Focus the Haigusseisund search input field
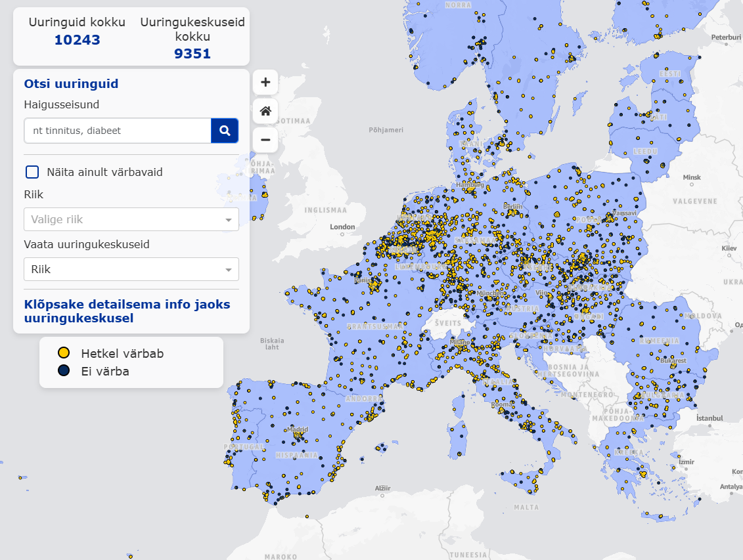This screenshot has height=560, width=743. (x=118, y=131)
